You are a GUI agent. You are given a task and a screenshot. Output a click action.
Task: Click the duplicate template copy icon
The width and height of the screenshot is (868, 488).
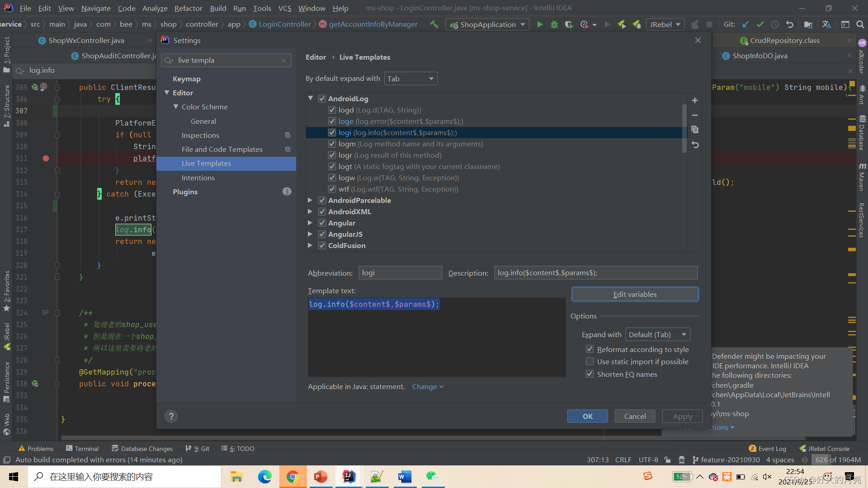(x=695, y=130)
